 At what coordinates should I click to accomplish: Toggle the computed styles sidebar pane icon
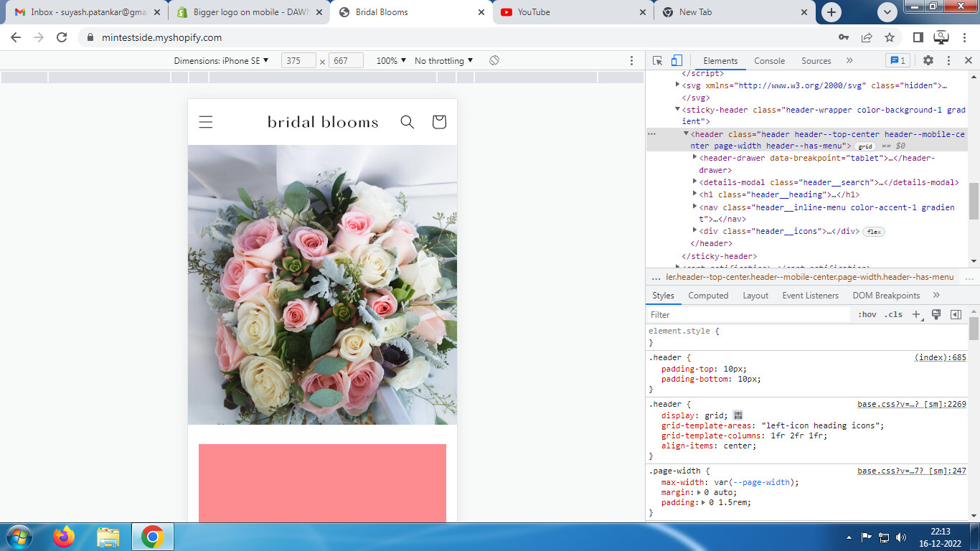(x=956, y=315)
